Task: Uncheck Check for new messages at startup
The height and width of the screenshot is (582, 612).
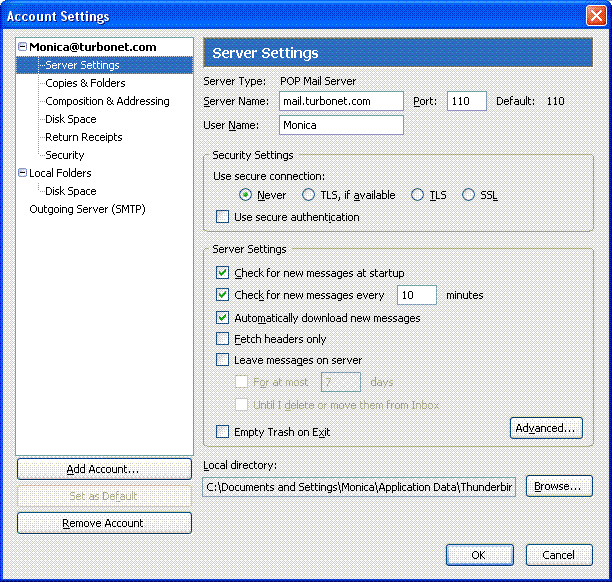Action: click(x=223, y=273)
